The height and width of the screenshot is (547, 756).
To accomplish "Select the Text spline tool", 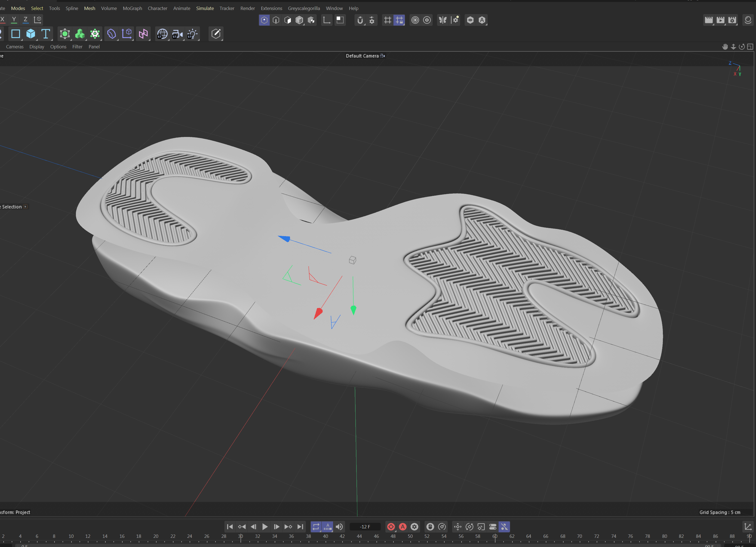I will click(46, 34).
